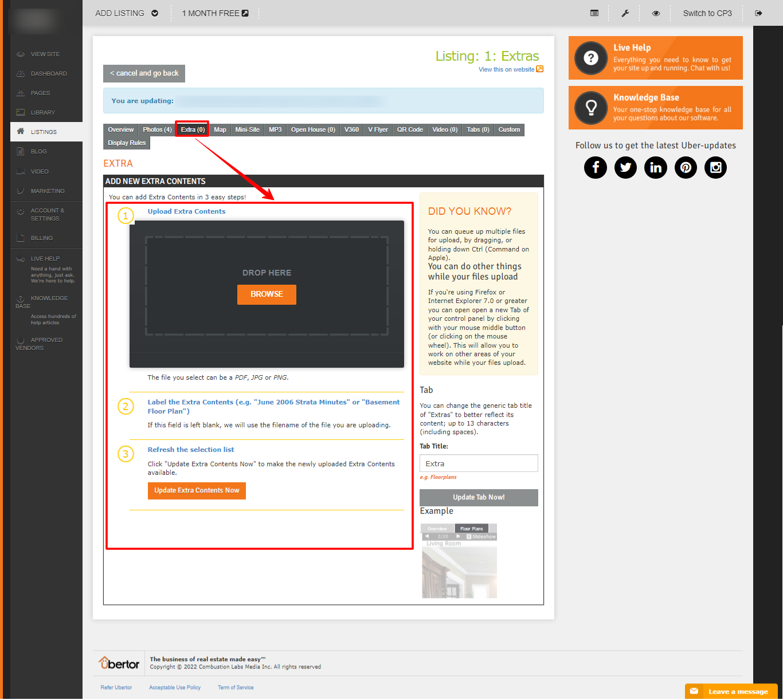Click the Update Tab Now button
Image resolution: width=783 pixels, height=700 pixels.
click(479, 497)
